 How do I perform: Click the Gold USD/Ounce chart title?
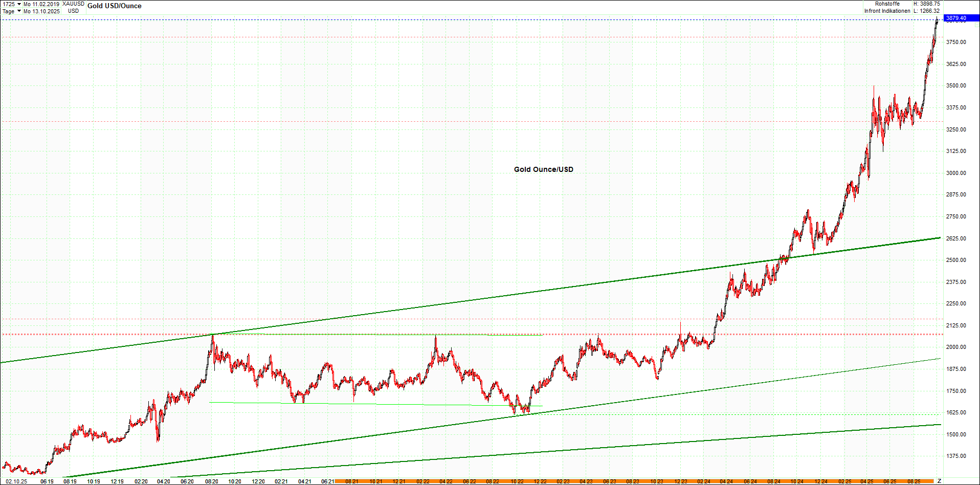115,6
